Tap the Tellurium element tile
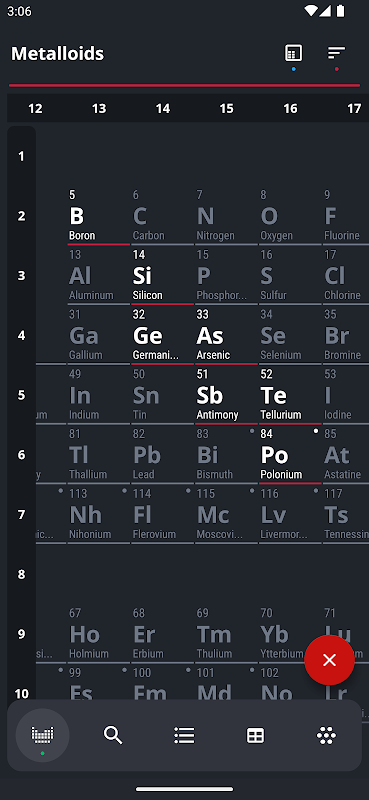The image size is (369, 800). pyautogui.click(x=290, y=395)
